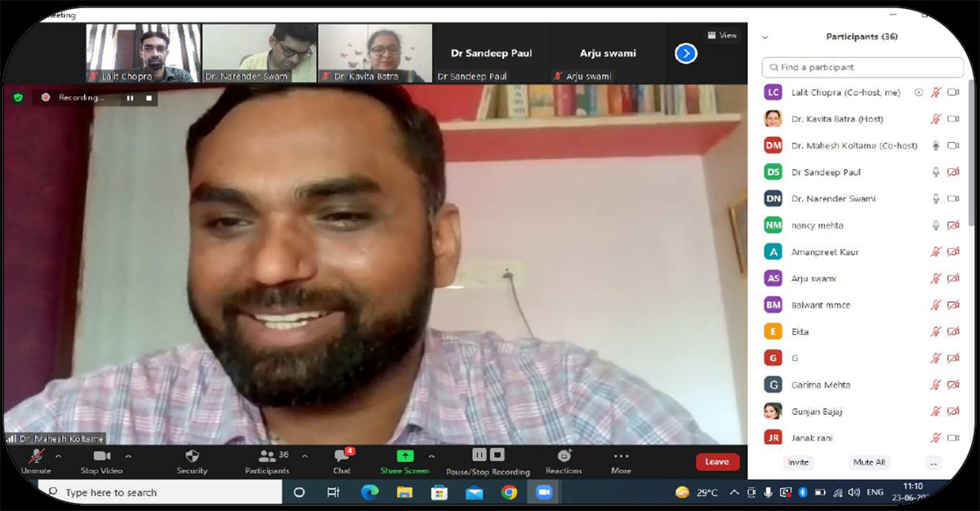Click the Invite button
This screenshot has width=980, height=511.
[x=798, y=462]
